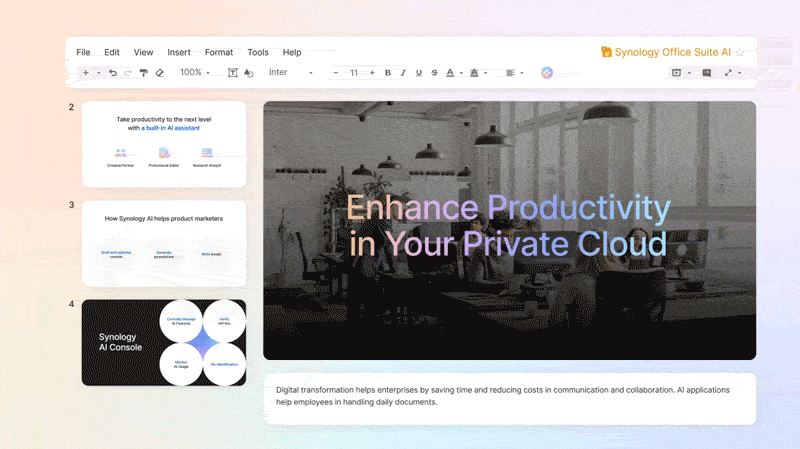Click 'a built-in AI assistant' text on slide 2

pyautogui.click(x=170, y=128)
